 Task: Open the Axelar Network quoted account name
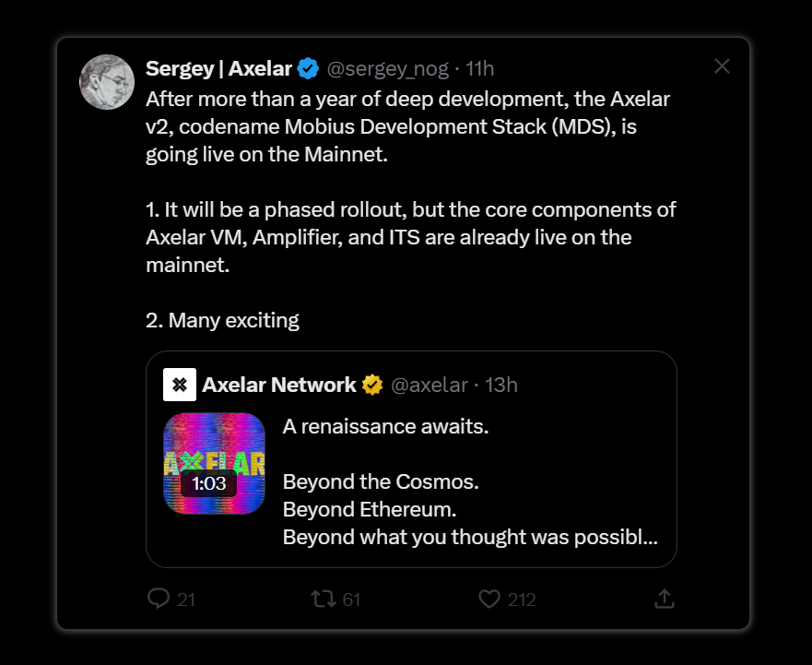tap(278, 385)
